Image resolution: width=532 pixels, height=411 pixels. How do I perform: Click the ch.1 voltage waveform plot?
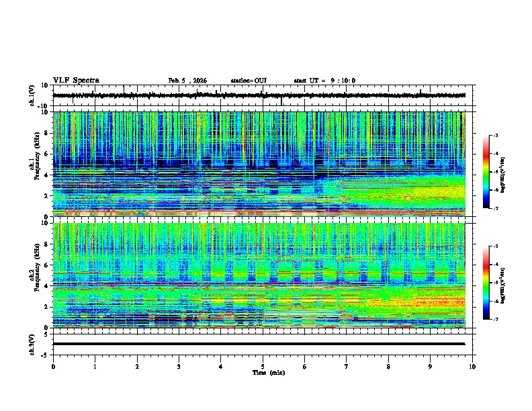pyautogui.click(x=264, y=95)
